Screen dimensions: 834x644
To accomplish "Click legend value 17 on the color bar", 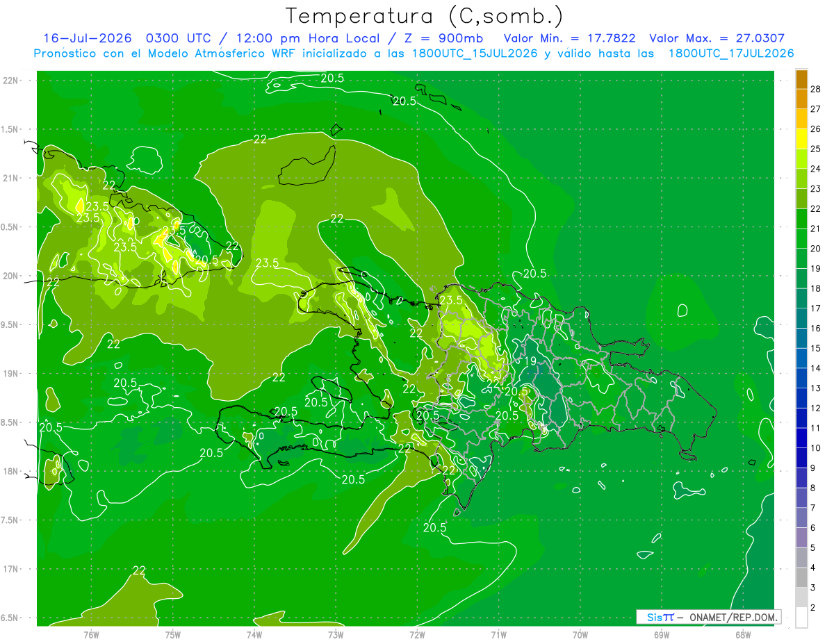I will [816, 308].
